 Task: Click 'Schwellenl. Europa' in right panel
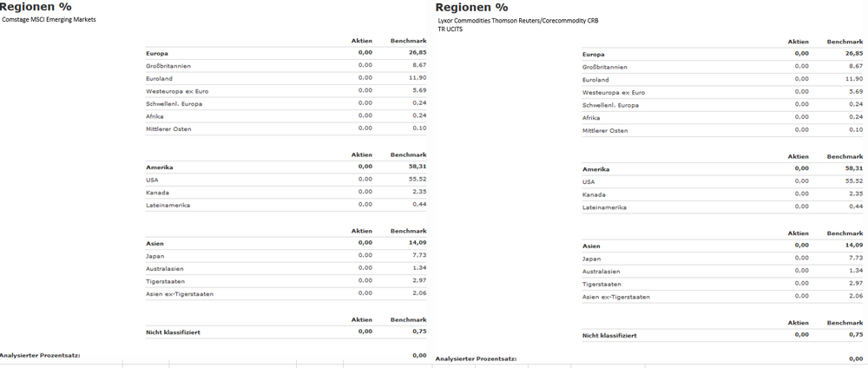610,105
